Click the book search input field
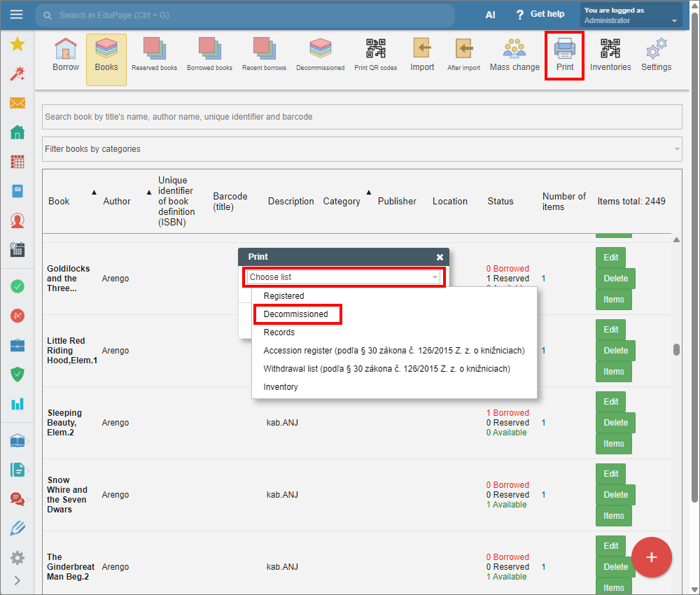The image size is (700, 595). (x=362, y=117)
